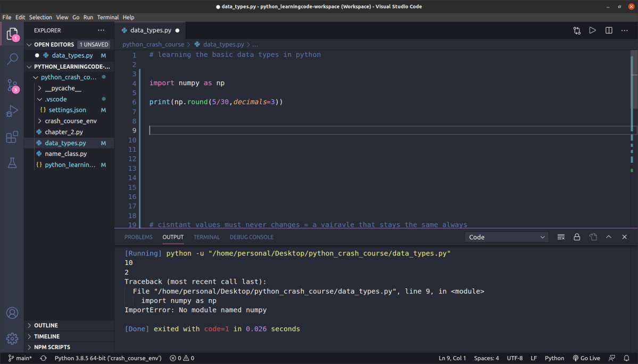Image resolution: width=638 pixels, height=364 pixels.
Task: Change LF end of line sequence
Action: click(534, 358)
